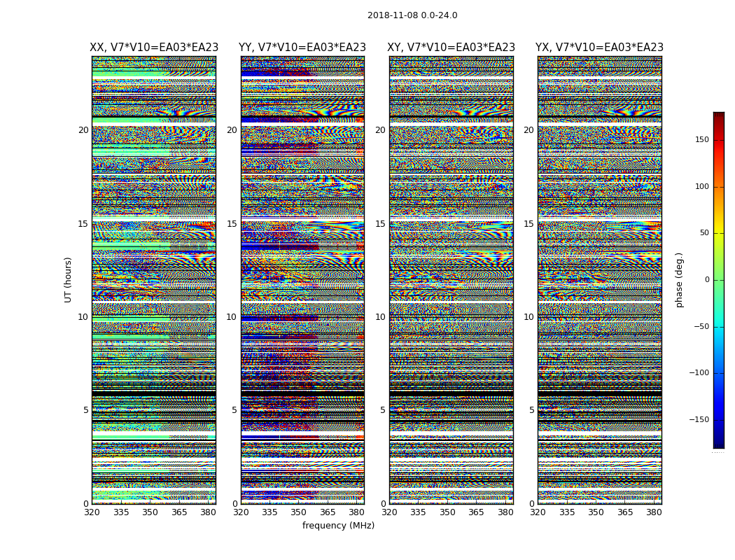Click the XX, V7*V10=EA03*EA23 panel title
Viewport: 735px width, 560px height.
154,48
